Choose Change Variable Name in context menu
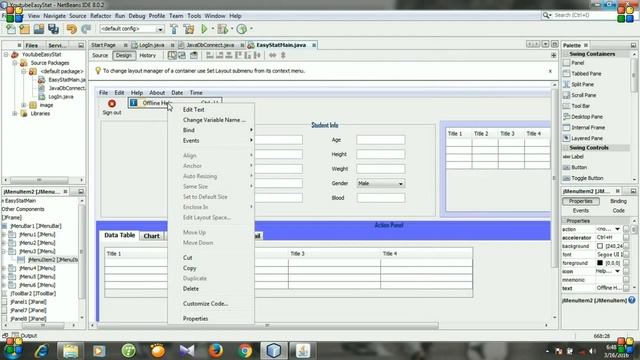Image resolution: width=640 pixels, height=360 pixels. (x=214, y=120)
